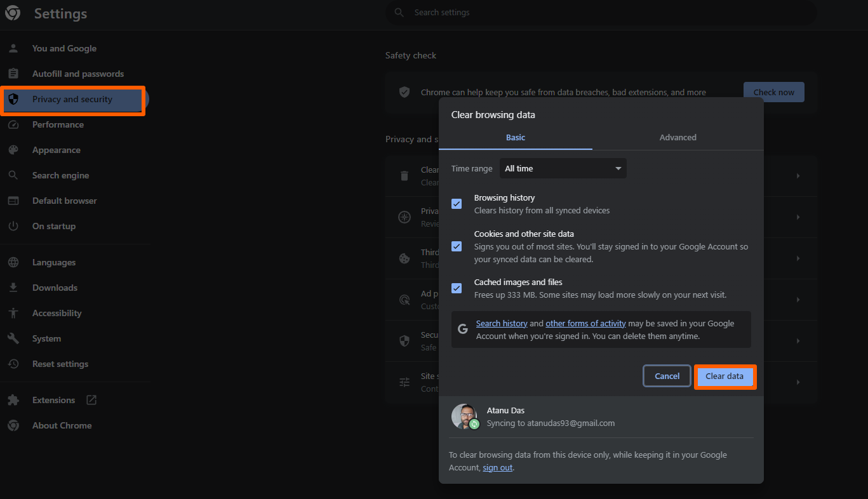The height and width of the screenshot is (499, 868).
Task: Click the external link icon beside Extensions
Action: point(91,400)
